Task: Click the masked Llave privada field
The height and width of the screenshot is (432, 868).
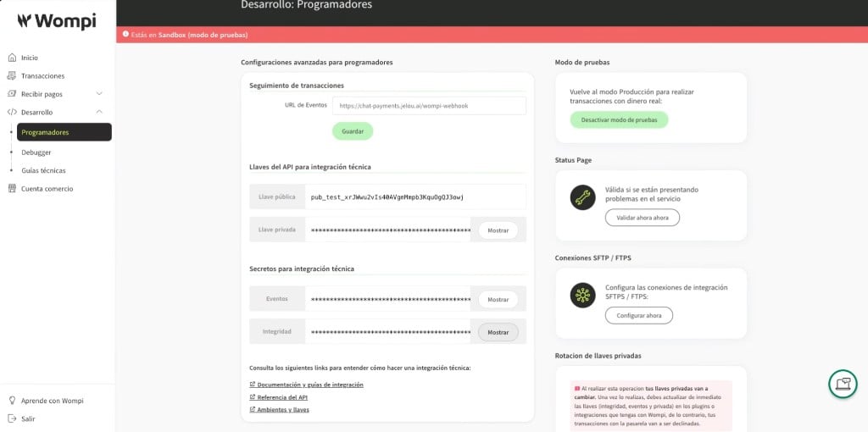Action: coord(387,230)
